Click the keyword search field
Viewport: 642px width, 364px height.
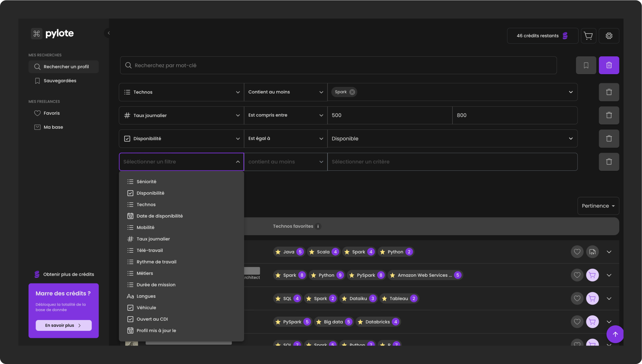tap(338, 65)
